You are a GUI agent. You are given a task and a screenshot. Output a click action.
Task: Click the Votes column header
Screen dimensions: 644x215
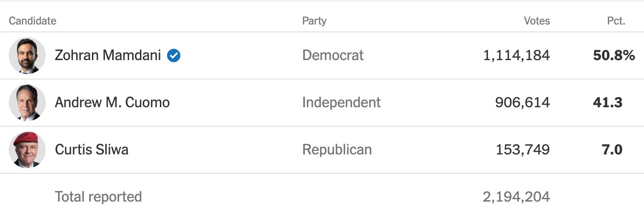pos(537,21)
